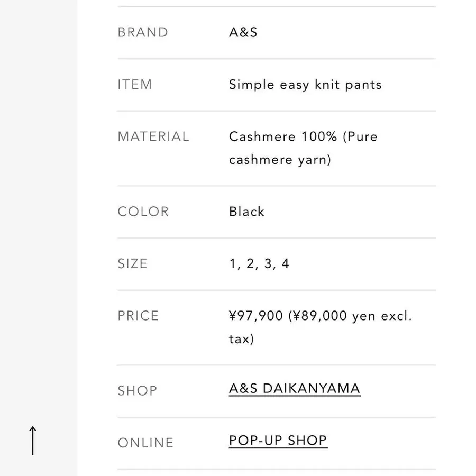Click the ITEM row label

[135, 85]
